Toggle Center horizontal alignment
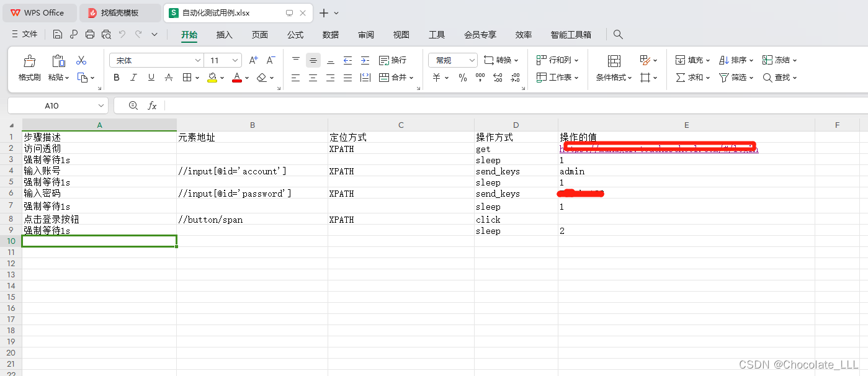This screenshot has width=868, height=376. point(313,78)
